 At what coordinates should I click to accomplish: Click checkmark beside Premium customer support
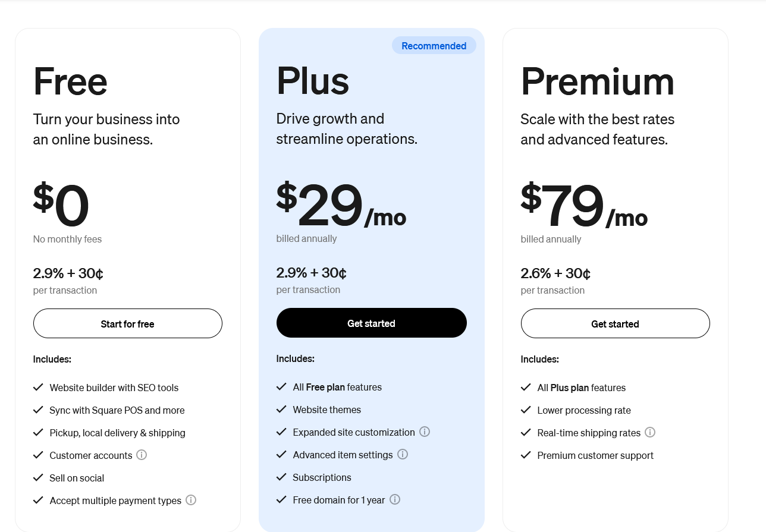526,455
